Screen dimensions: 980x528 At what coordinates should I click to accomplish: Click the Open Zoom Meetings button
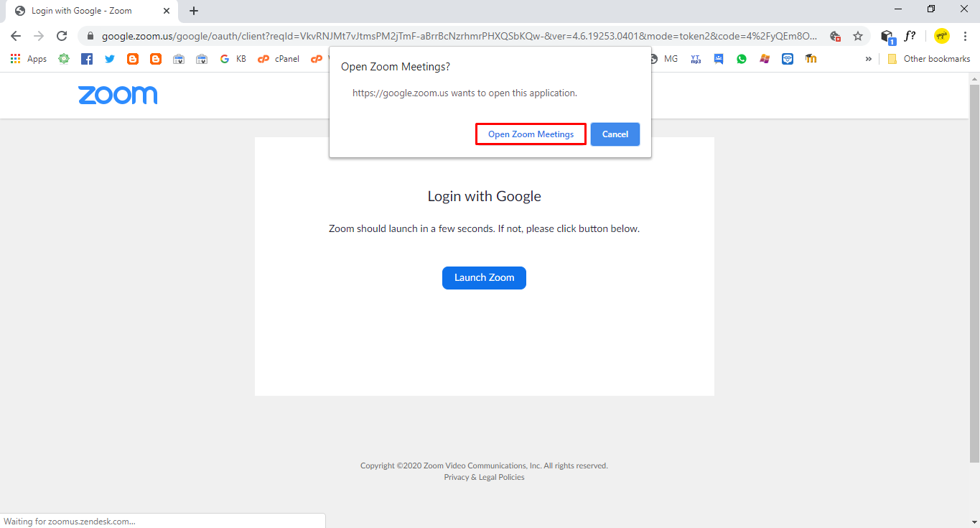(531, 134)
